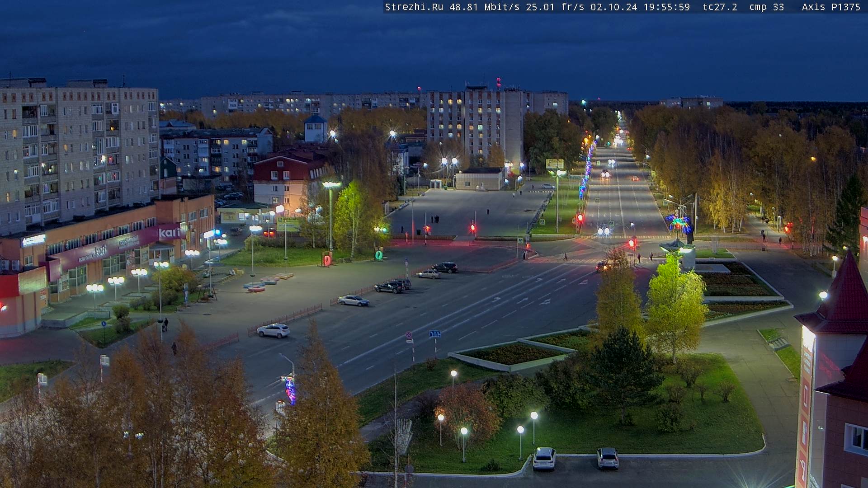Click the Axis P1375 camera model label

[831, 7]
